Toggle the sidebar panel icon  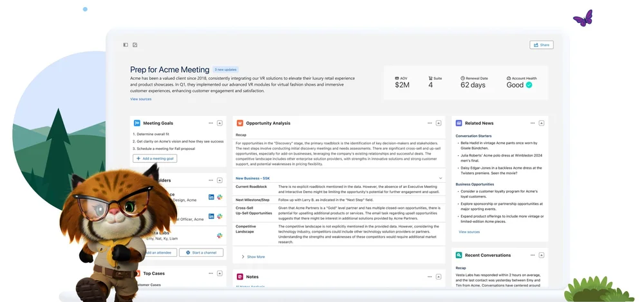(126, 45)
